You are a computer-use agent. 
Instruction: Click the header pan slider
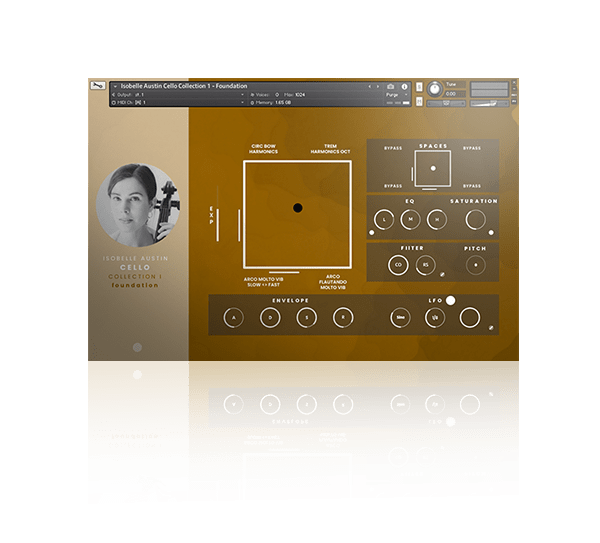point(446,103)
